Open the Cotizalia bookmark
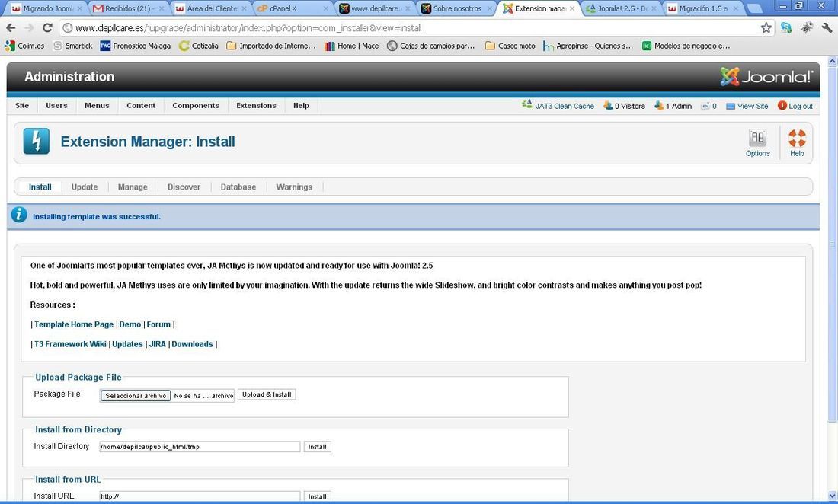This screenshot has width=838, height=504. (199, 46)
